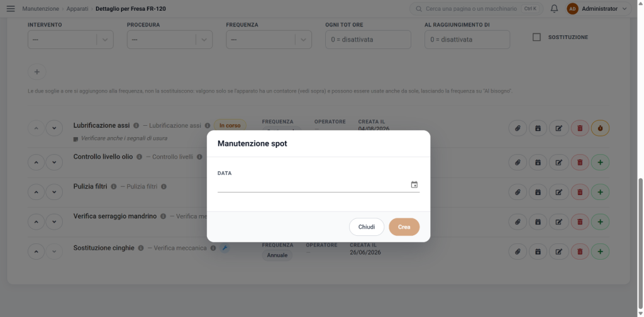The width and height of the screenshot is (644, 317).
Task: Click the search box 'Cerca una pagina o un macchinario'
Action: tap(477, 9)
